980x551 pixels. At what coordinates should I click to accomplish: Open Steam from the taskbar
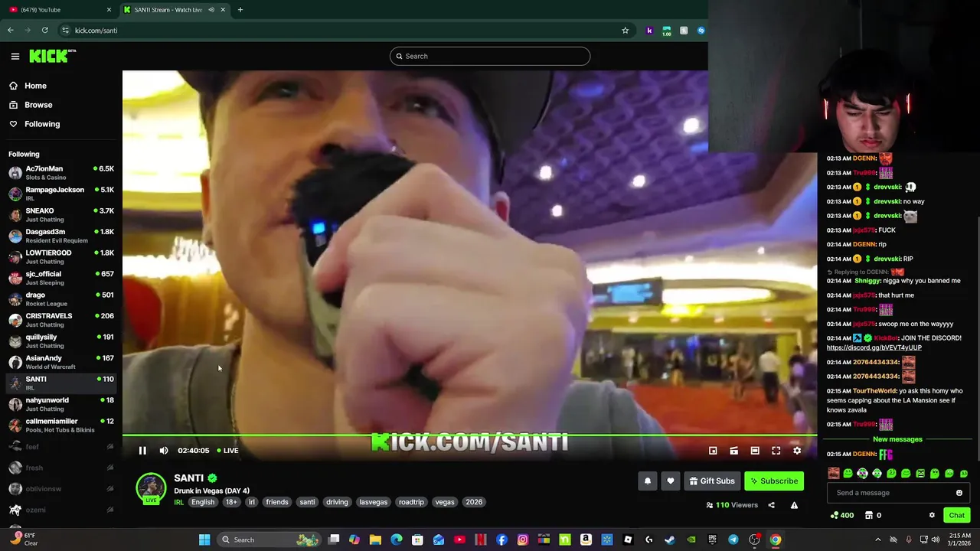670,540
